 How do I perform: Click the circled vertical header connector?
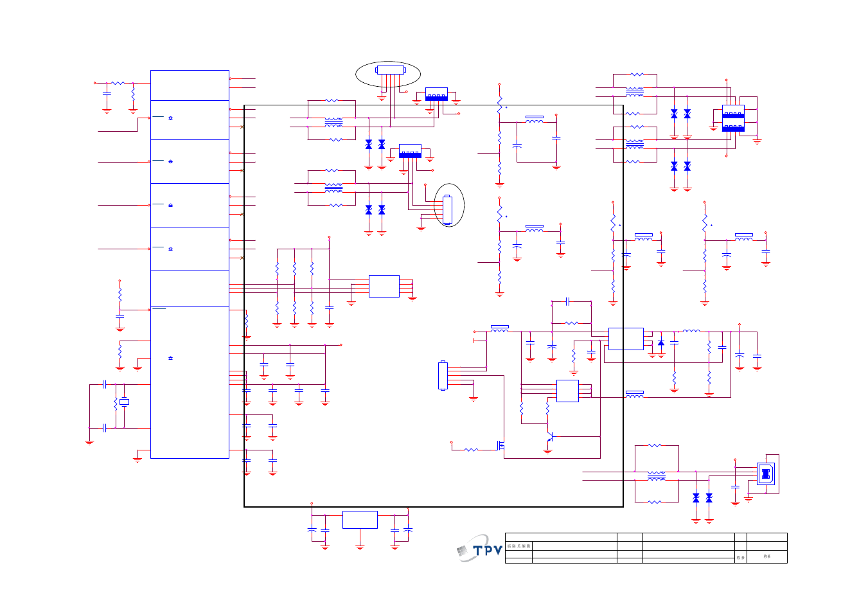(x=448, y=209)
